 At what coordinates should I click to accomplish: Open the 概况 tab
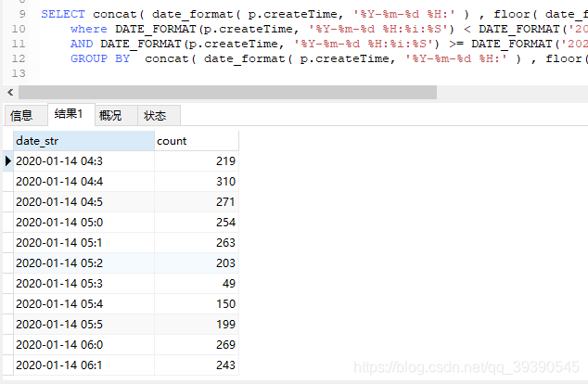point(116,115)
